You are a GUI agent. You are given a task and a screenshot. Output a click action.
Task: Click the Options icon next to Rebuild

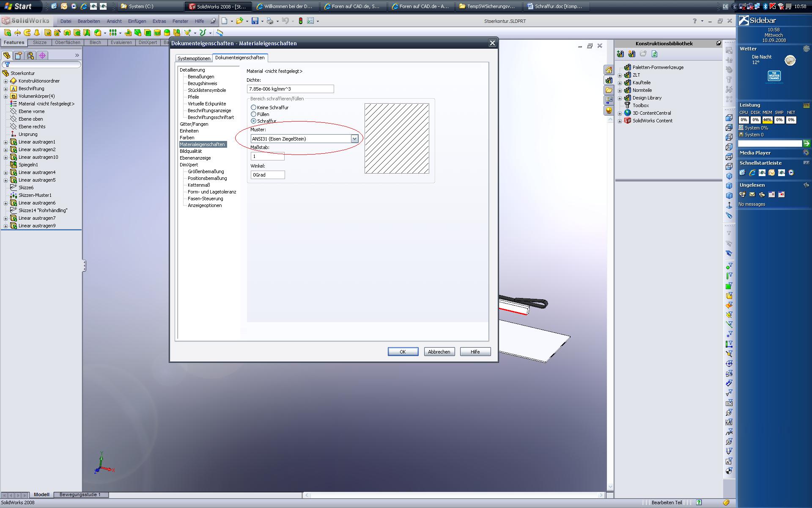click(311, 21)
